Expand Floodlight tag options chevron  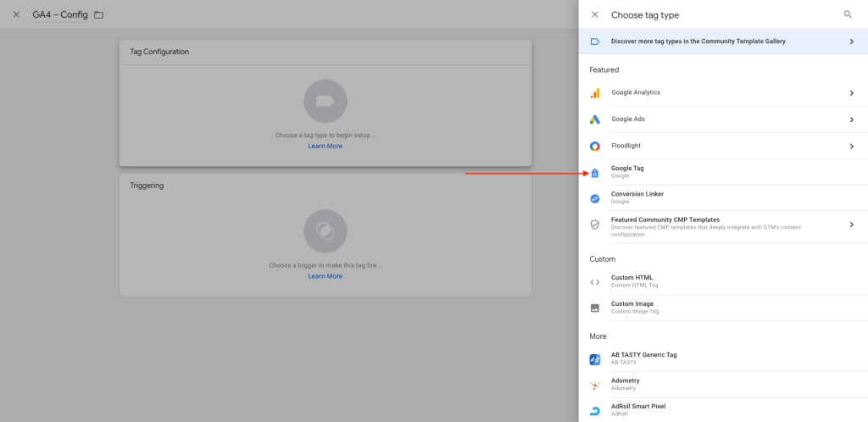851,147
